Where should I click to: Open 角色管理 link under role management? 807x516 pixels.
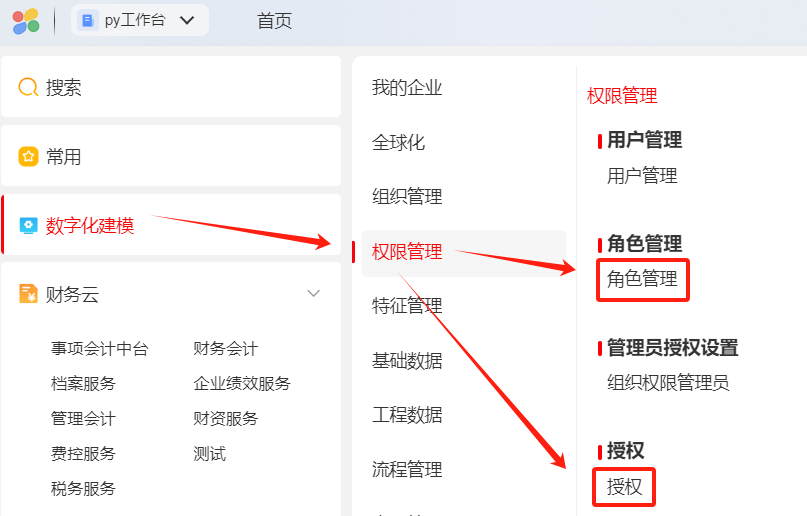coord(642,279)
